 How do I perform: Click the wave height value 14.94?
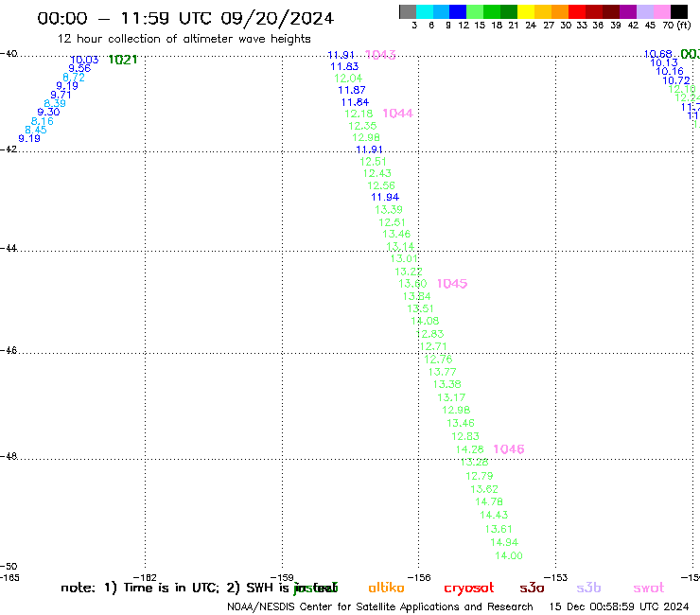point(504,543)
